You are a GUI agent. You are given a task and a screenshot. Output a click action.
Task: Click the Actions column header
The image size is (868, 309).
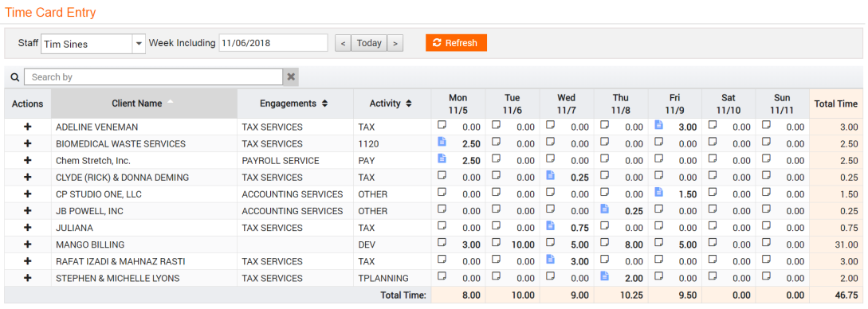[28, 104]
